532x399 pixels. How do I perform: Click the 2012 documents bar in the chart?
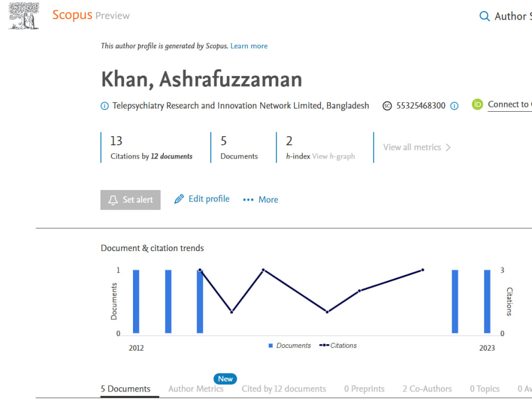tap(136, 301)
